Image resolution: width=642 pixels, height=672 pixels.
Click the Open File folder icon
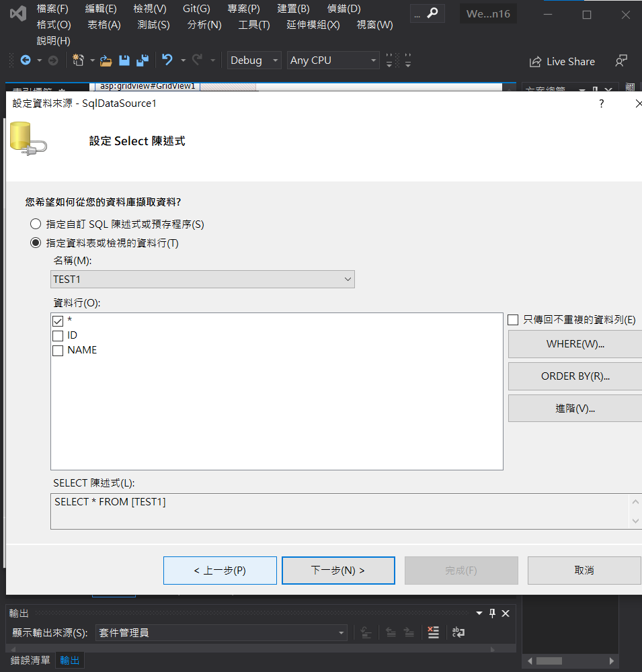pos(106,61)
